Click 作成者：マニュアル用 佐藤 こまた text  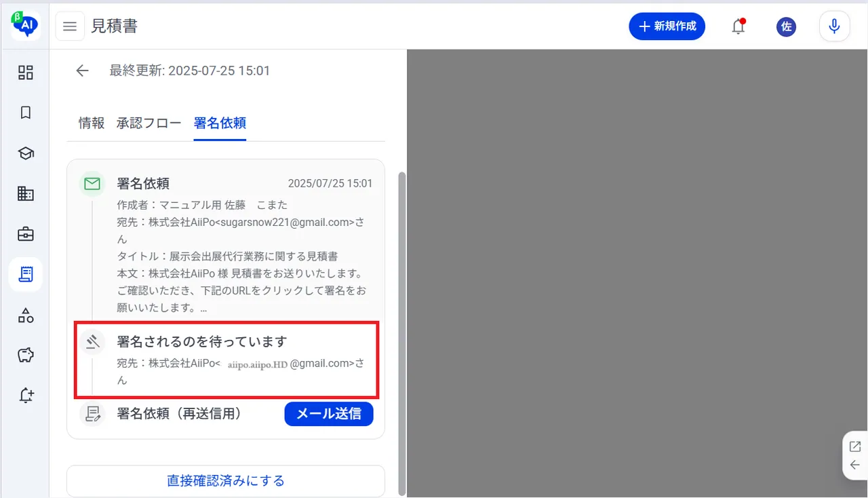(202, 205)
